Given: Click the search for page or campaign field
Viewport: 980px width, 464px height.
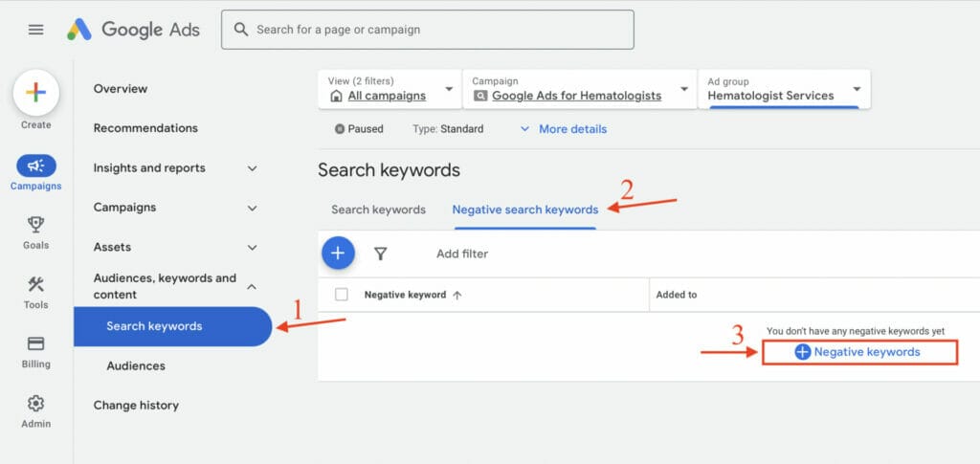Looking at the screenshot, I should point(427,30).
